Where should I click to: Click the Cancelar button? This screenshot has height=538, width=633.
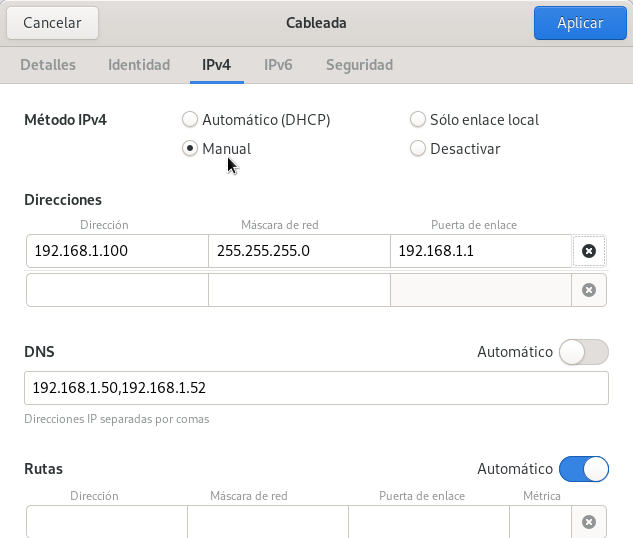[52, 23]
